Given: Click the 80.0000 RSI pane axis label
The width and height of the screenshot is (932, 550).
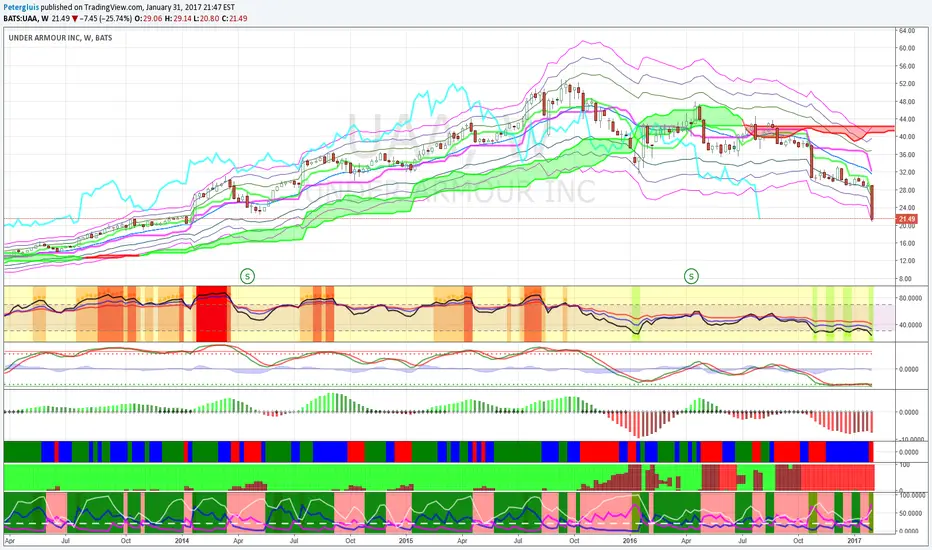Looking at the screenshot, I should (x=909, y=298).
